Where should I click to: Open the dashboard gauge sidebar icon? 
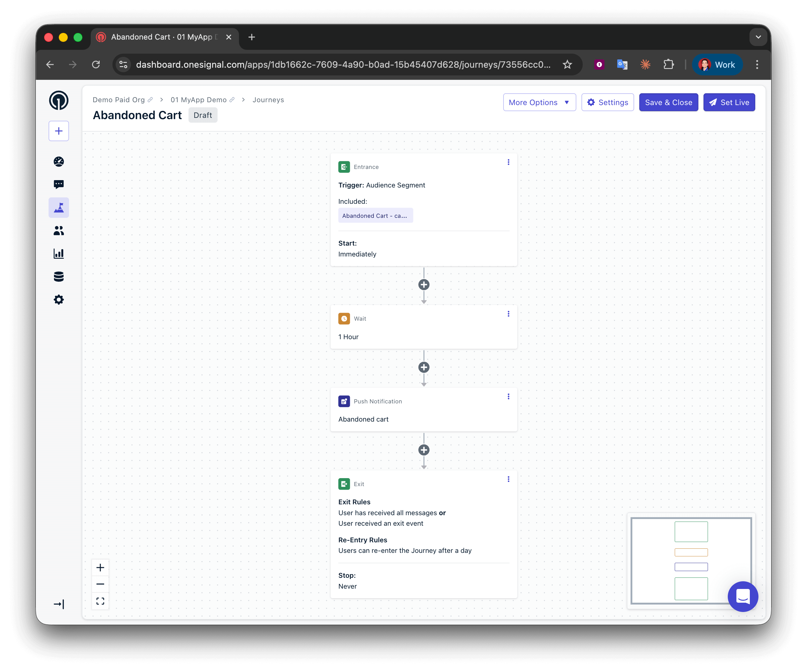(59, 162)
